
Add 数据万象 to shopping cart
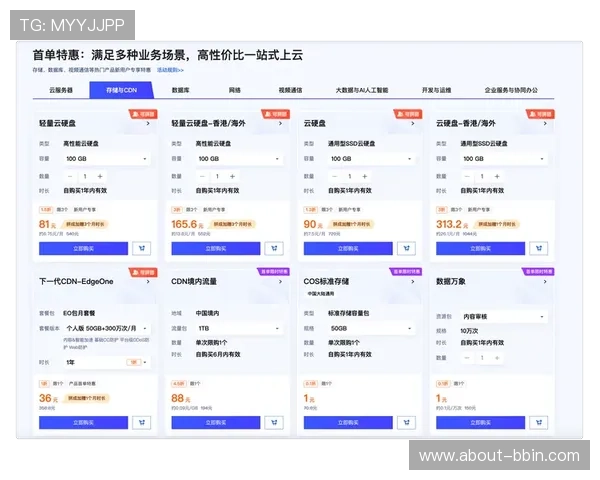tap(539, 423)
